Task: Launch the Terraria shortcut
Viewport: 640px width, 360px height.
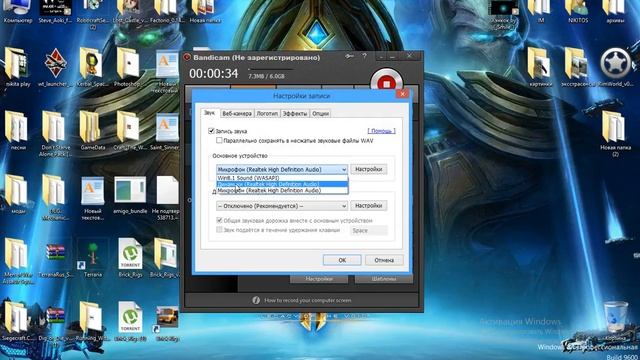Action: tap(93, 259)
